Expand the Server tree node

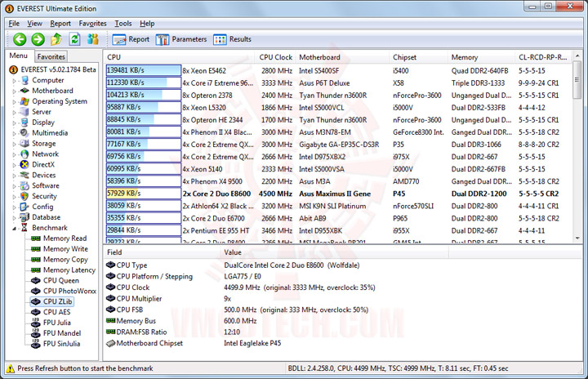[15, 112]
